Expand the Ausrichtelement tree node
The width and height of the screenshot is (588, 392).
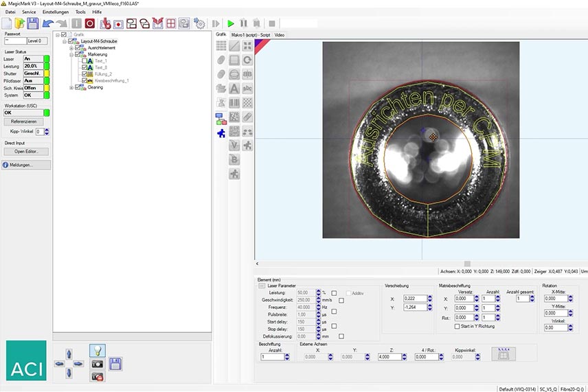point(71,47)
